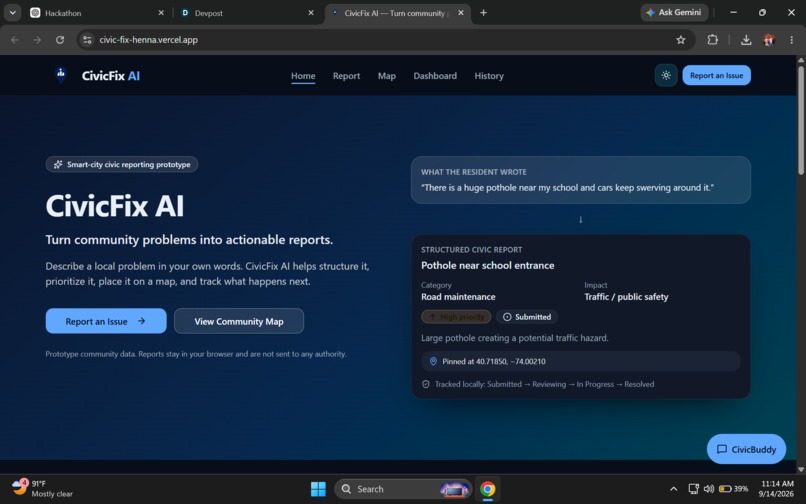Click the chat bubble icon in CivicBuddy
This screenshot has width=806, height=504.
tap(722, 449)
